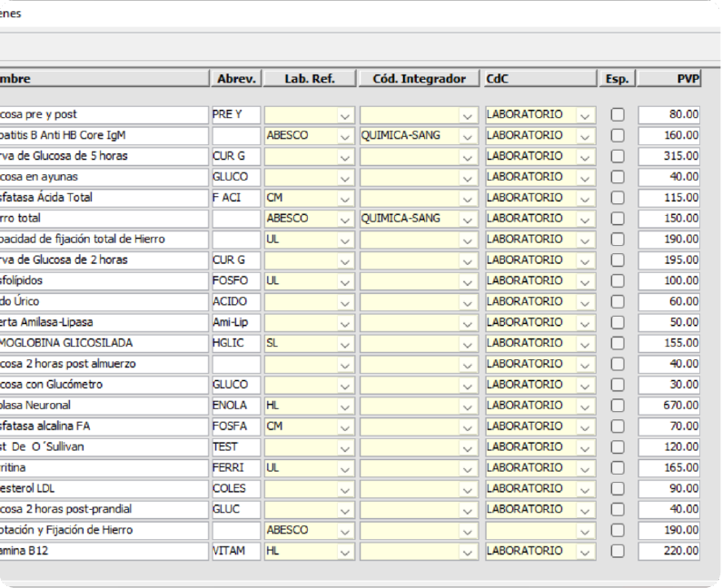
Task: Check the Esp. box for the 315.00 price row
Action: tap(618, 157)
